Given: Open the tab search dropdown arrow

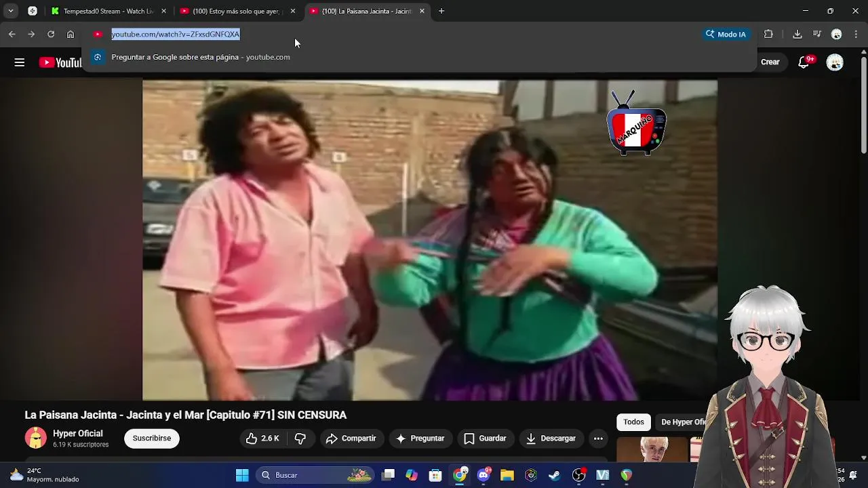Looking at the screenshot, I should (x=10, y=11).
